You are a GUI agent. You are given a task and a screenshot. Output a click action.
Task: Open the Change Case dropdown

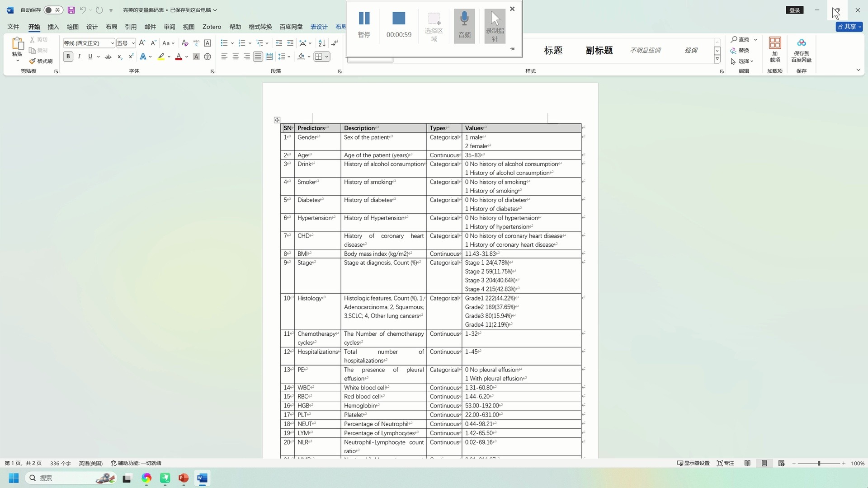point(168,43)
